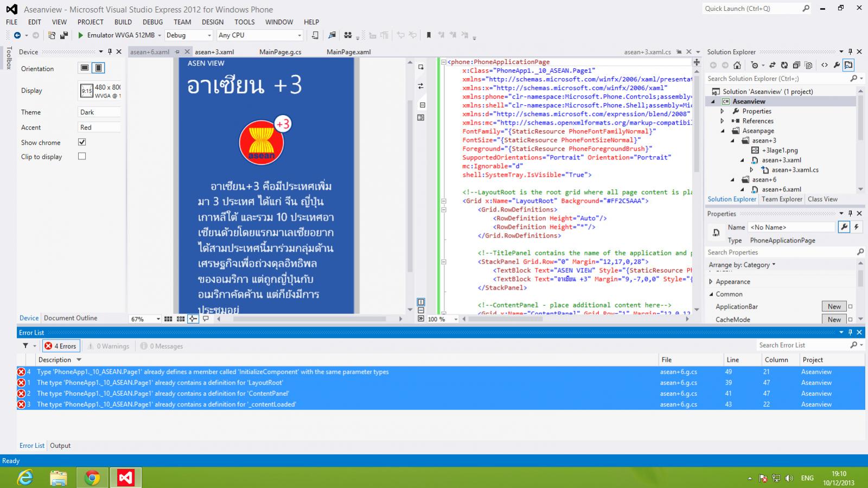This screenshot has width=868, height=488.
Task: Open the BUILD menu
Action: (x=123, y=22)
